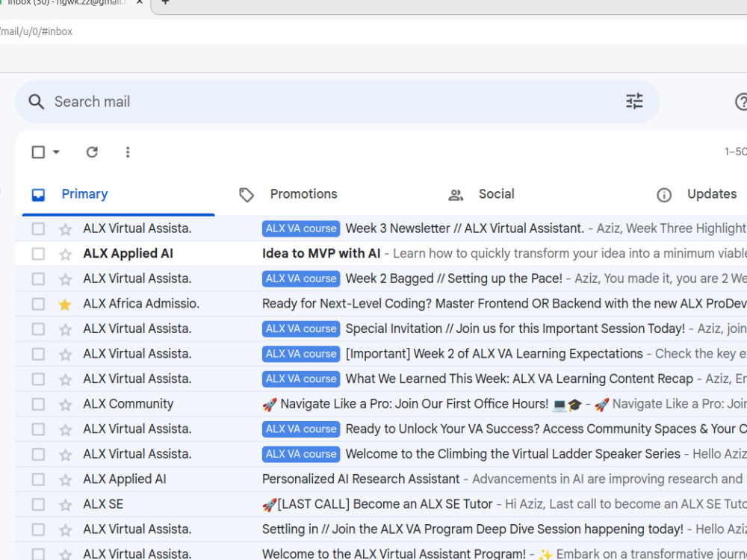Star the Special Invitation email

[65, 329]
